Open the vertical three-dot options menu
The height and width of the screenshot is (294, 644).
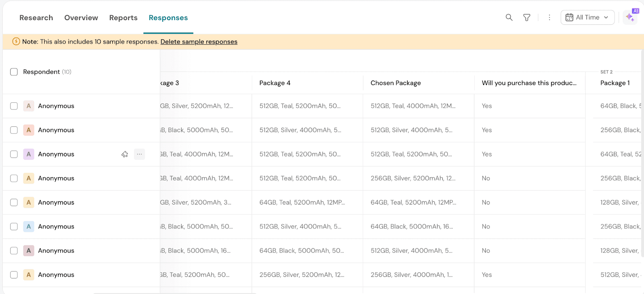pyautogui.click(x=549, y=17)
